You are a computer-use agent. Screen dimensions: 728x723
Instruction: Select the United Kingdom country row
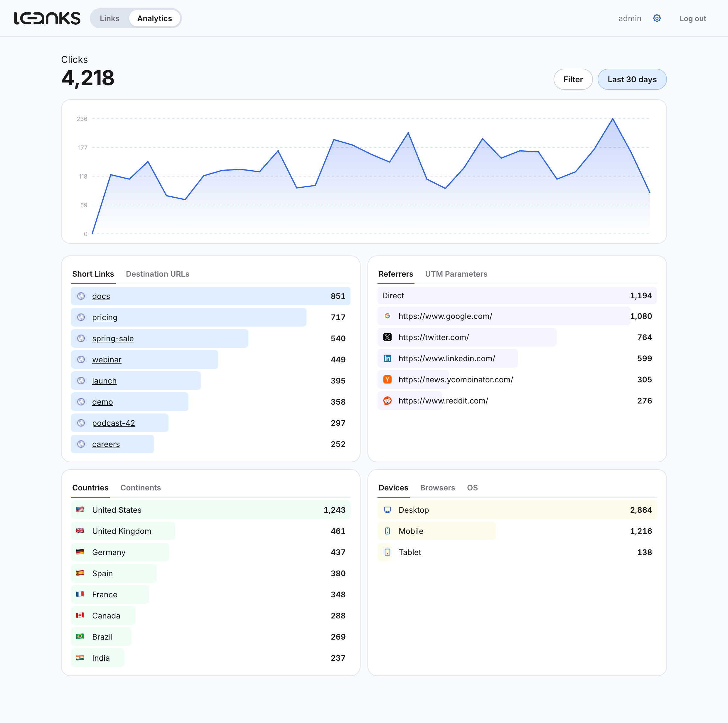[x=211, y=531]
